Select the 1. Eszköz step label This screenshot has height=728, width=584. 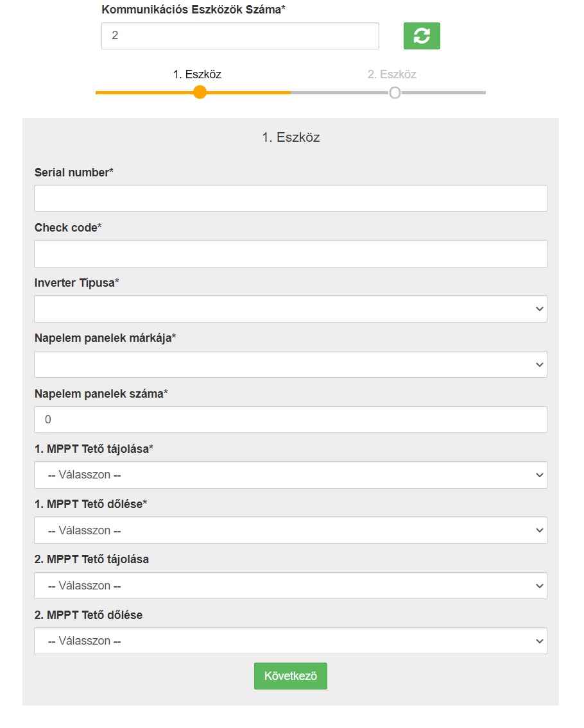coord(197,74)
